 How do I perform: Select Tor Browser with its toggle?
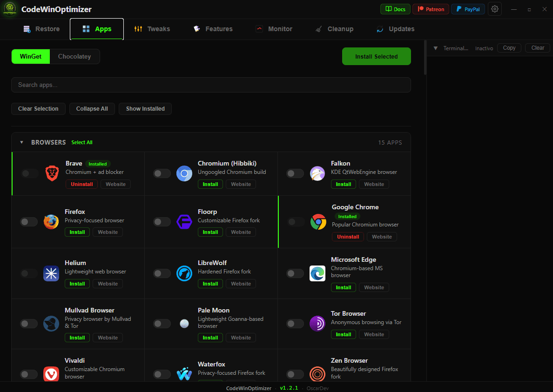pos(295,324)
